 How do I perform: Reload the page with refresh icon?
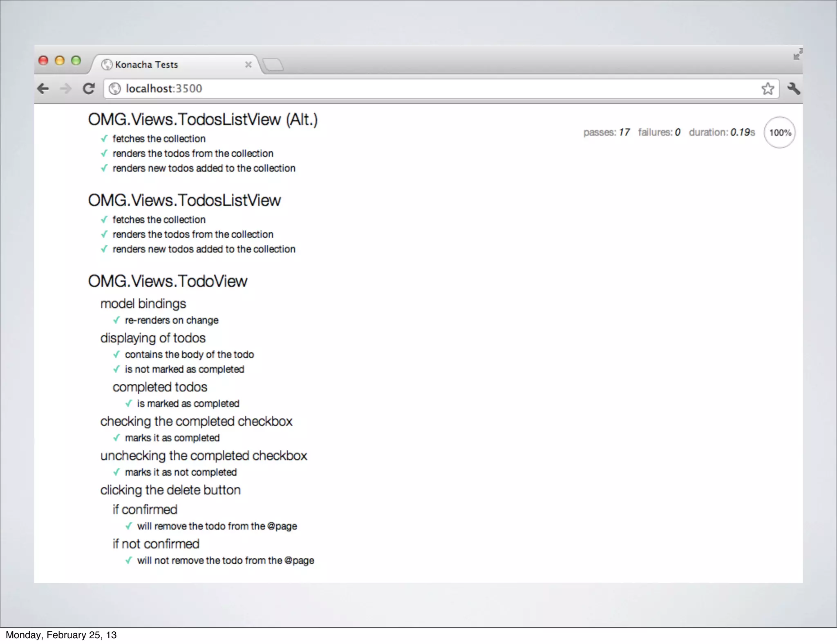click(89, 89)
